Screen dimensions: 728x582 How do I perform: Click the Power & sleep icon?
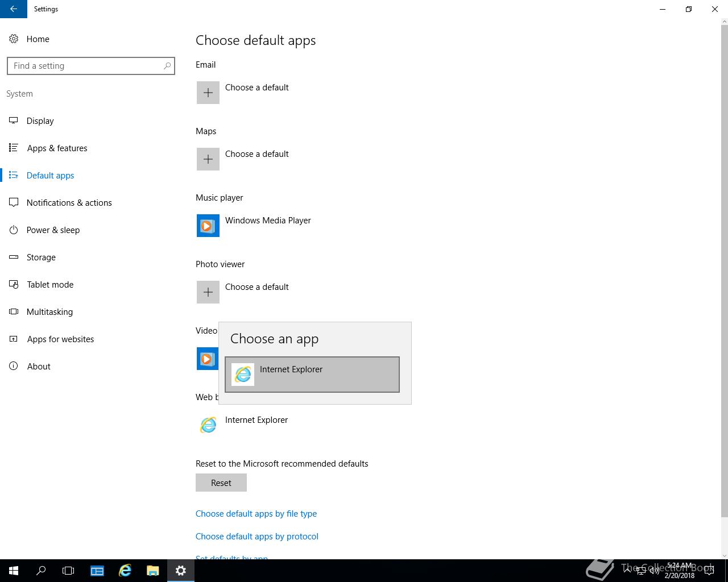pos(14,230)
